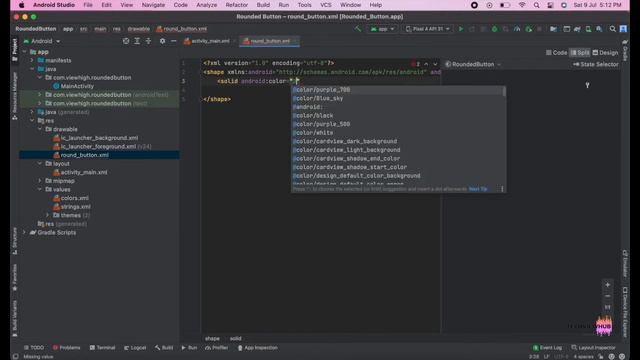Viewport: 640px width, 360px height.
Task: Switch editor to Code view mode
Action: coord(556,53)
